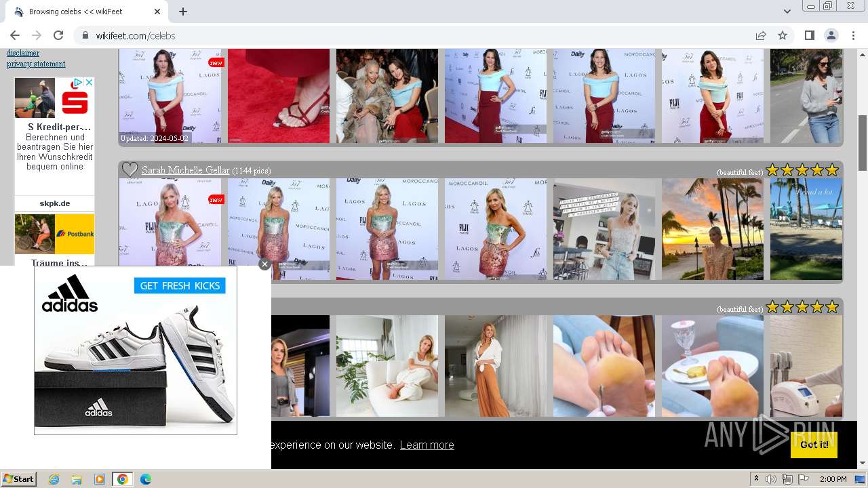Open the disclaimer link
The width and height of the screenshot is (868, 488).
[23, 53]
